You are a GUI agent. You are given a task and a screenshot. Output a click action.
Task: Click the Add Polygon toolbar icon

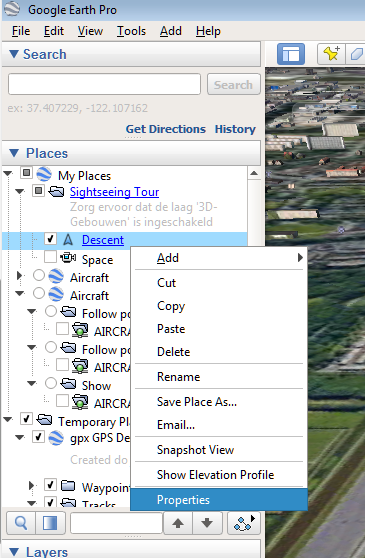(x=355, y=54)
